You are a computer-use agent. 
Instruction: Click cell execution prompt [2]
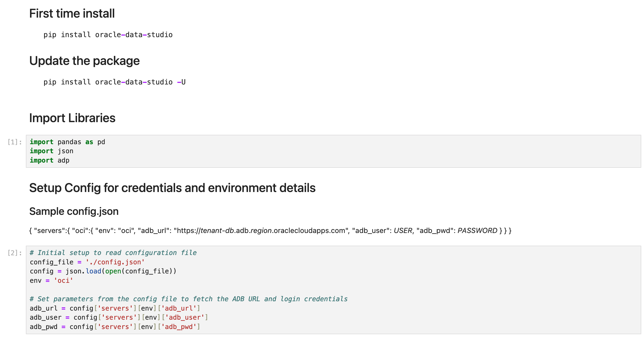pyautogui.click(x=15, y=253)
